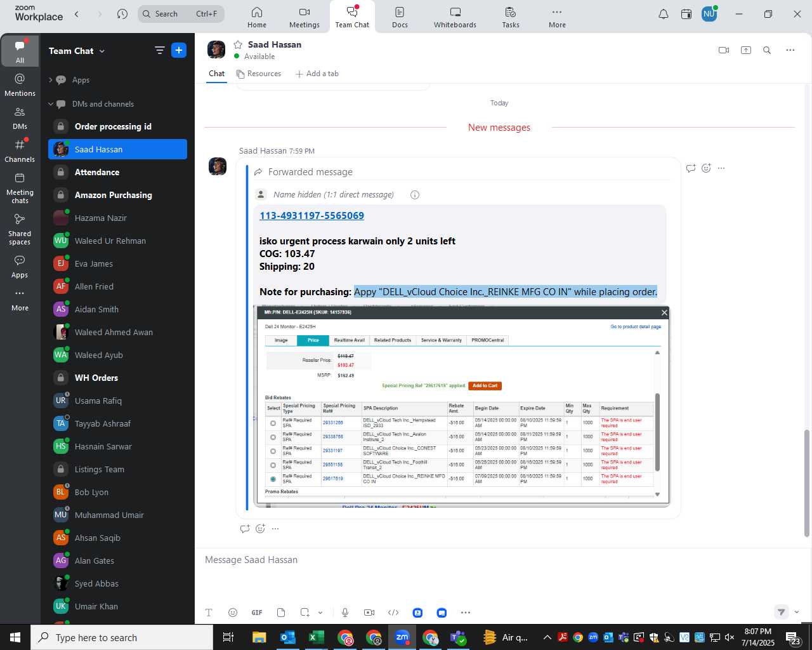Open text formatting options in composer

[x=209, y=613]
